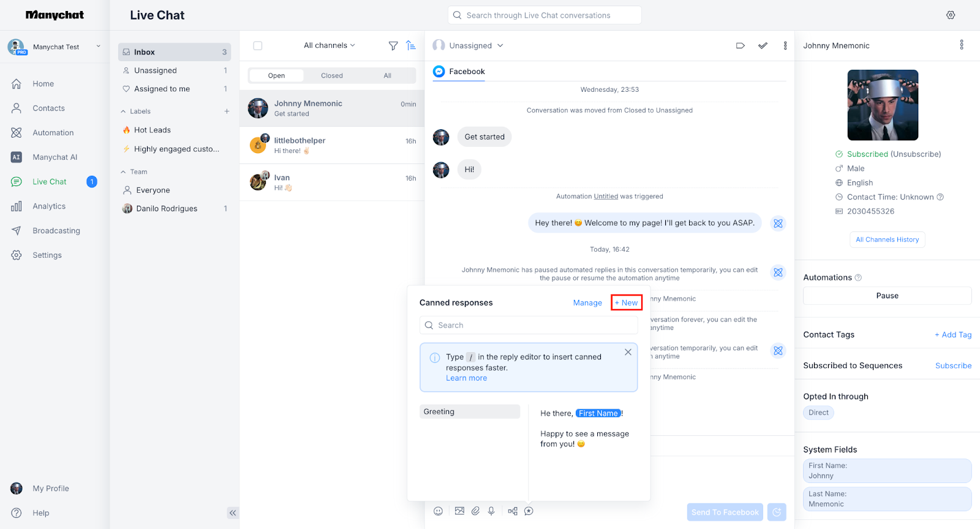Click the paperclip file attachment icon
980x529 pixels.
coord(475,511)
